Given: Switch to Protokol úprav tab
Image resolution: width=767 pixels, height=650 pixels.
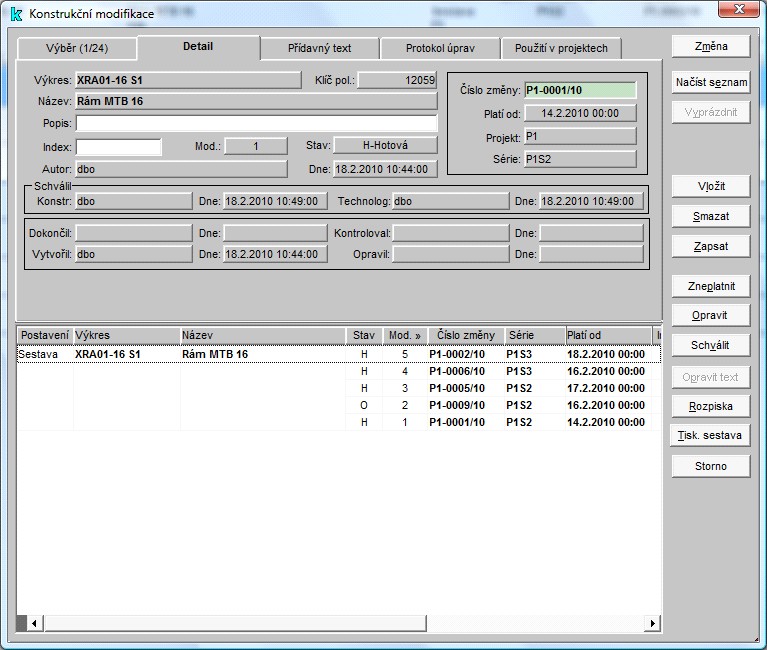Looking at the screenshot, I should pyautogui.click(x=440, y=48).
